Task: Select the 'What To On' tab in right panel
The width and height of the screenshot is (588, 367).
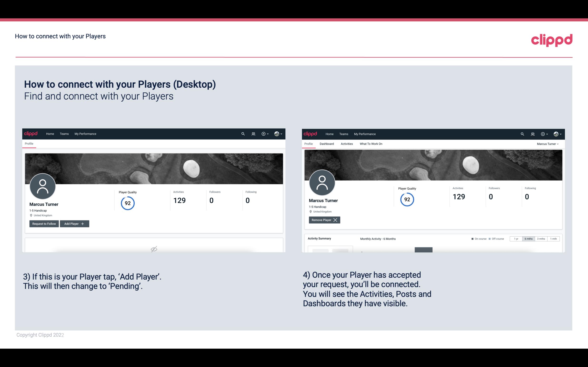Action: point(371,144)
